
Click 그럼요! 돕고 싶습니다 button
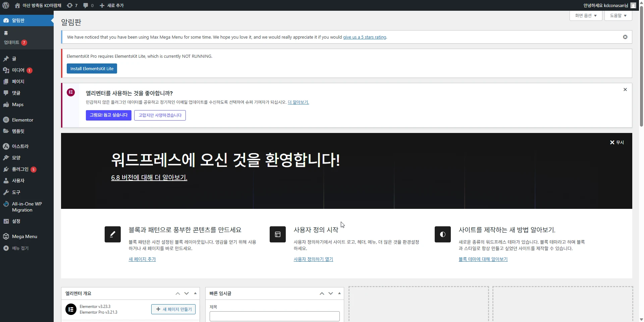[x=109, y=115]
